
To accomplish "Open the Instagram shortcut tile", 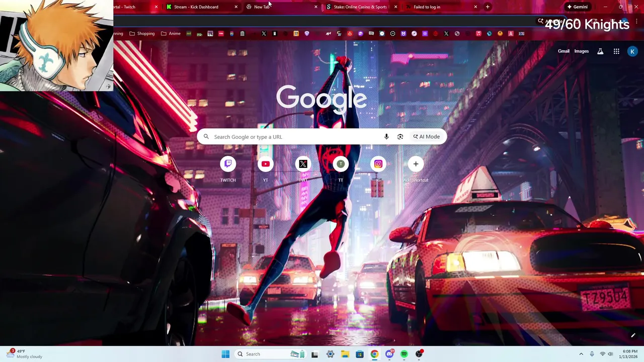I will click(x=378, y=169).
